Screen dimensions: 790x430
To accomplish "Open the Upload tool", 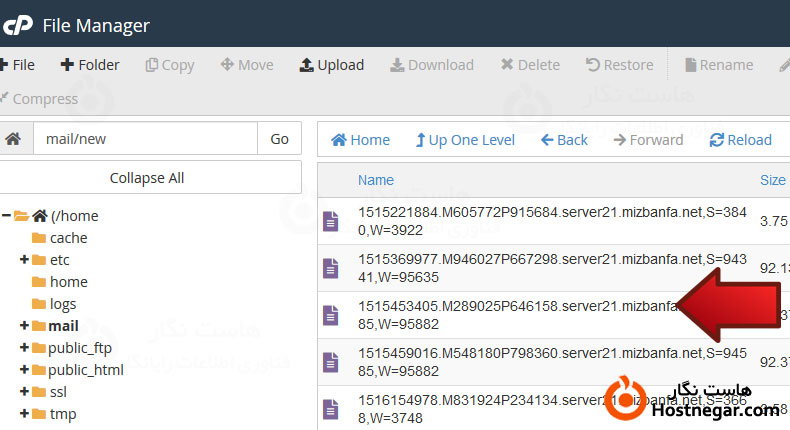I will (332, 65).
